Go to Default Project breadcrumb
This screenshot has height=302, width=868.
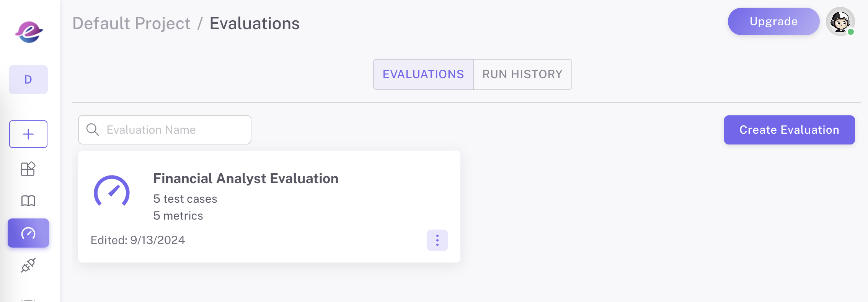point(131,23)
